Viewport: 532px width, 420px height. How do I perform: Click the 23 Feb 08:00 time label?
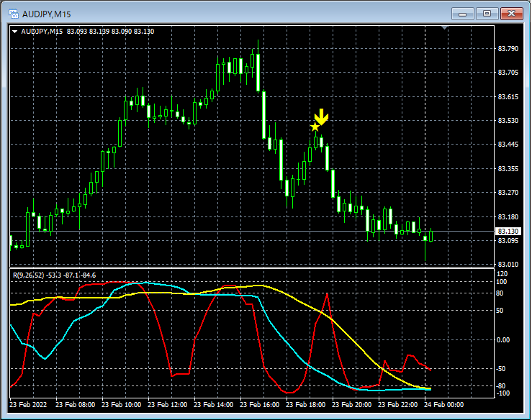pos(75,404)
